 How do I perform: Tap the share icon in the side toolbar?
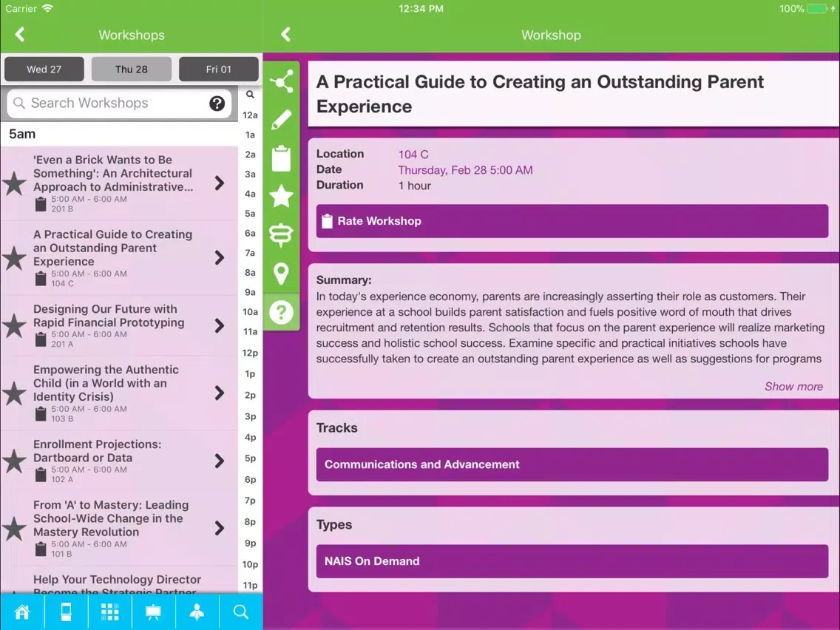pos(281,81)
